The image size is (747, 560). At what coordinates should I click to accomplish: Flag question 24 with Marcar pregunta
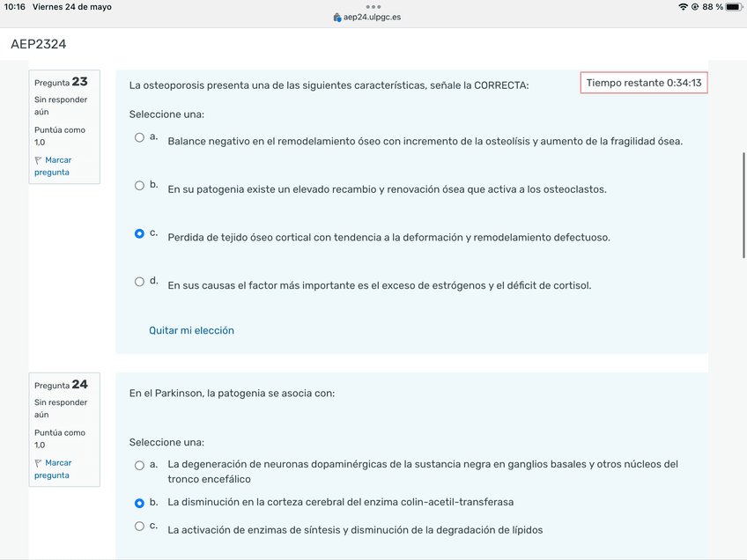point(53,469)
